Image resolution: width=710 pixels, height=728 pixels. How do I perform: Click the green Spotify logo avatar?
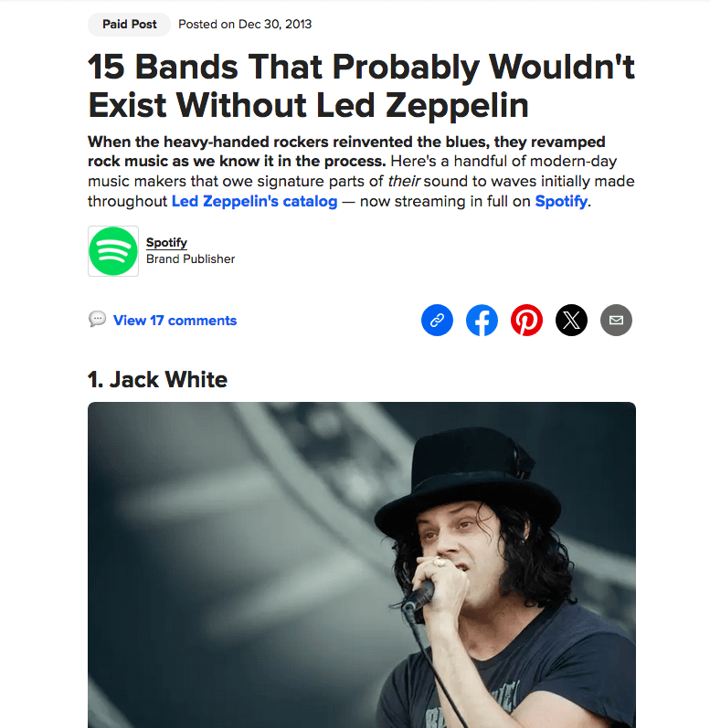pos(113,251)
